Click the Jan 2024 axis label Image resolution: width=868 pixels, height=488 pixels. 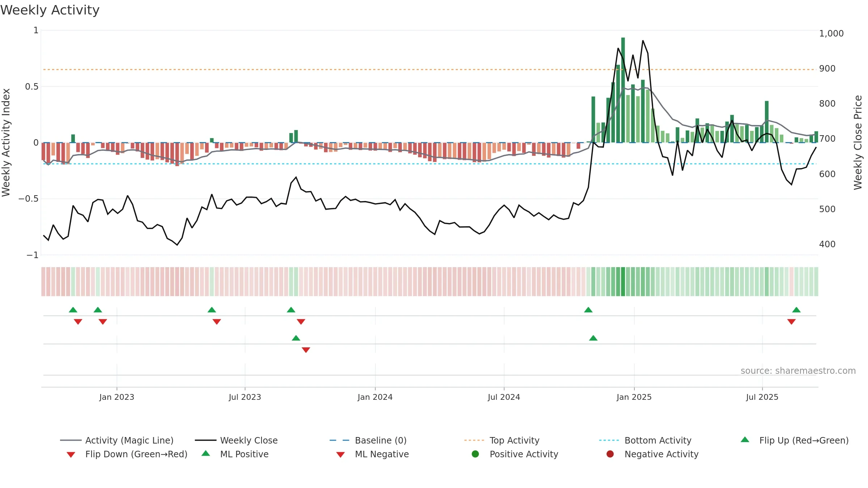375,397
